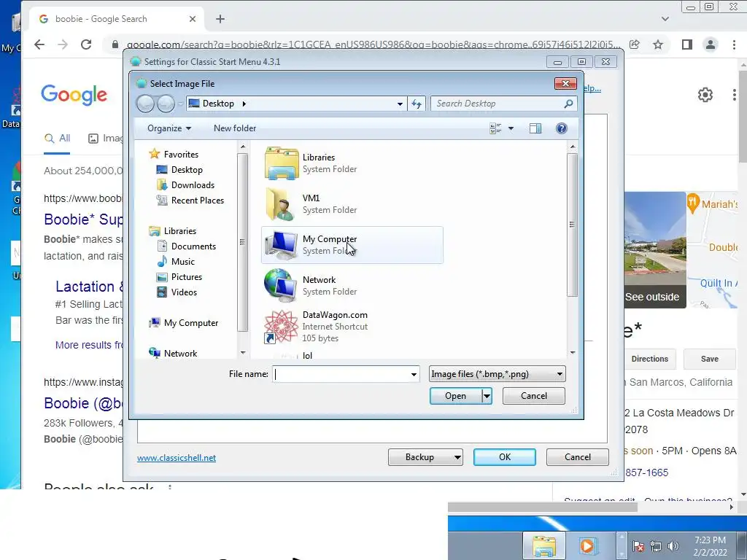Select Downloads under Favorites
747x560 pixels.
point(193,184)
